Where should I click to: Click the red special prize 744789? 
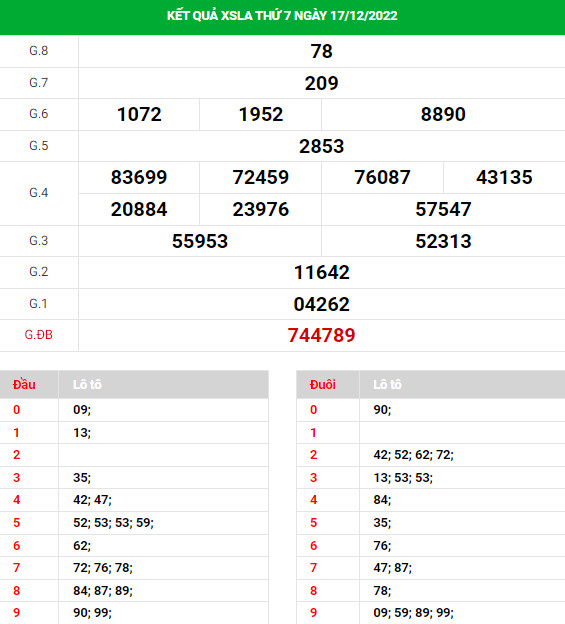pos(321,335)
